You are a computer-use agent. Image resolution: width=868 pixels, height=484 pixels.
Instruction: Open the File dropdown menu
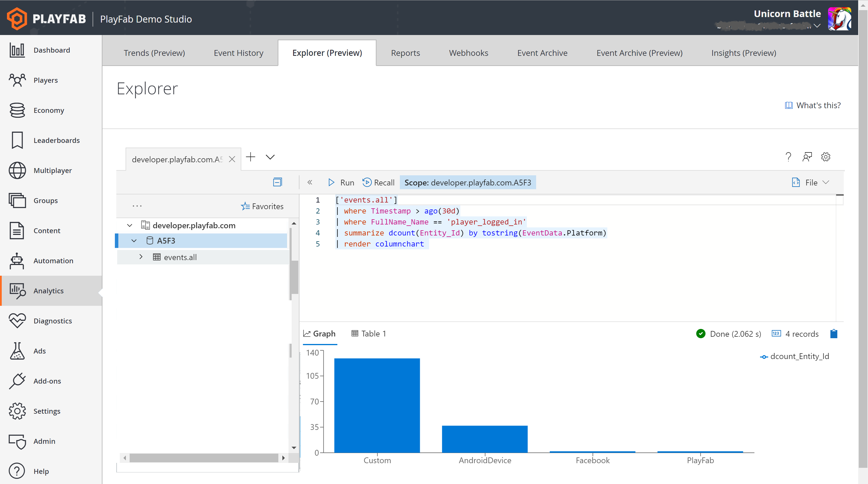[x=811, y=182]
